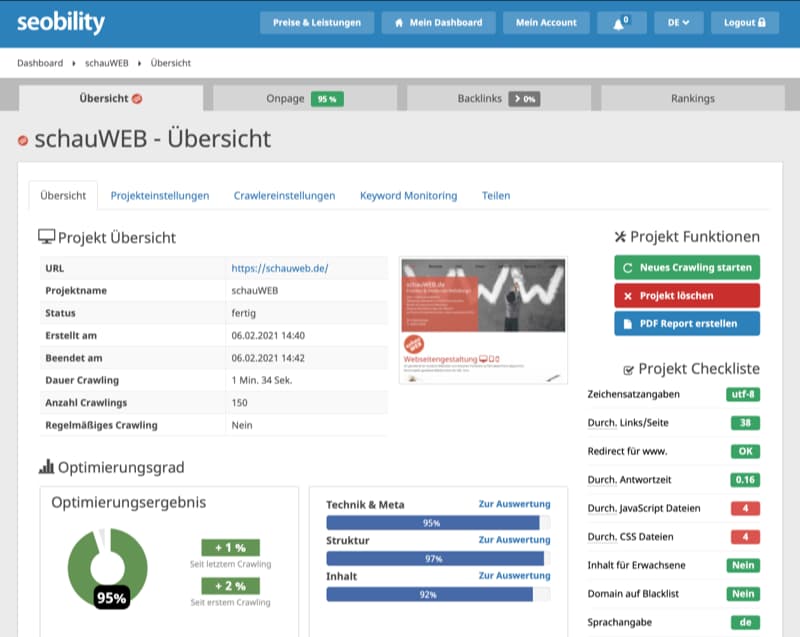The image size is (800, 637).
Task: Open the Crawlereinstellungen sub-tab
Action: (x=284, y=195)
